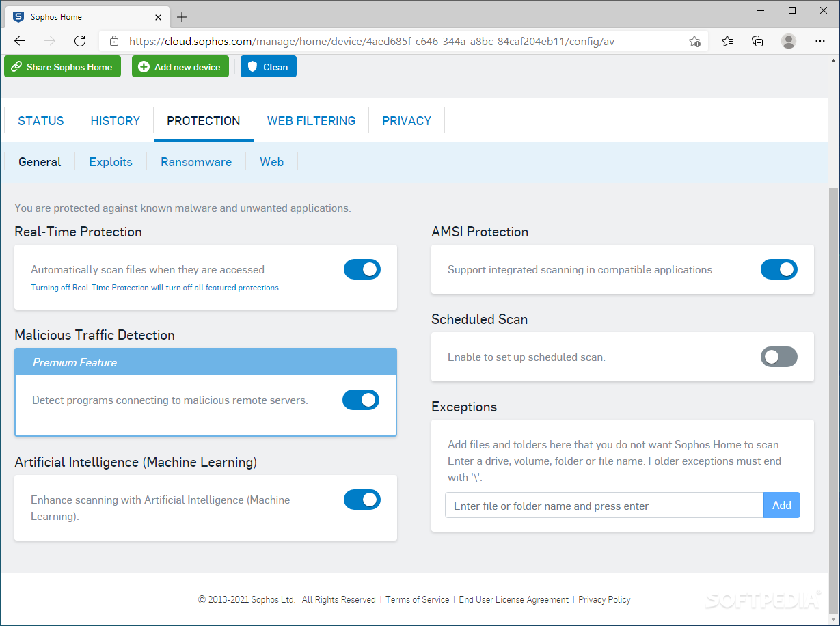Viewport: 840px width, 626px height.
Task: Toggle Malicious Traffic Detection switch
Action: click(361, 400)
